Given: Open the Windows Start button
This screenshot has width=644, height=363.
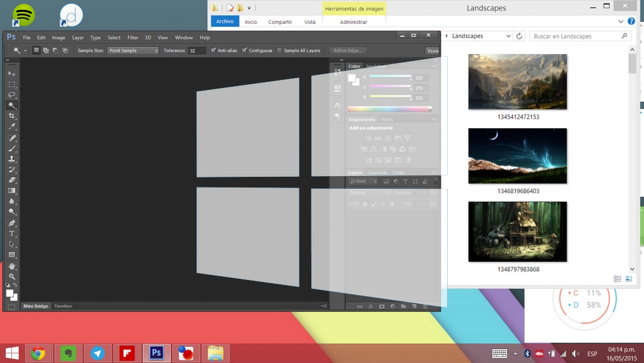Looking at the screenshot, I should pos(12,353).
